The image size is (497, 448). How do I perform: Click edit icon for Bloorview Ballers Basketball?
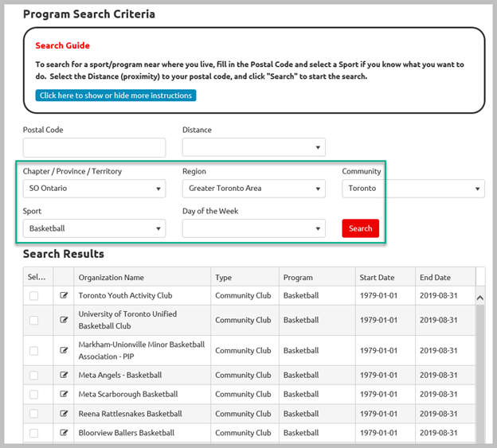64,433
